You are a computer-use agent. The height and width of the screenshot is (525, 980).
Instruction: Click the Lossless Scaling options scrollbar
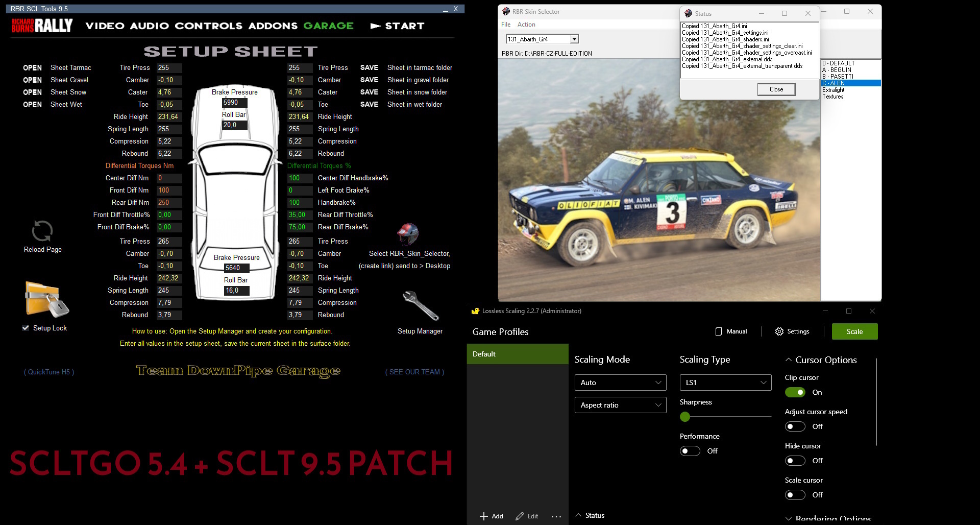click(x=876, y=402)
